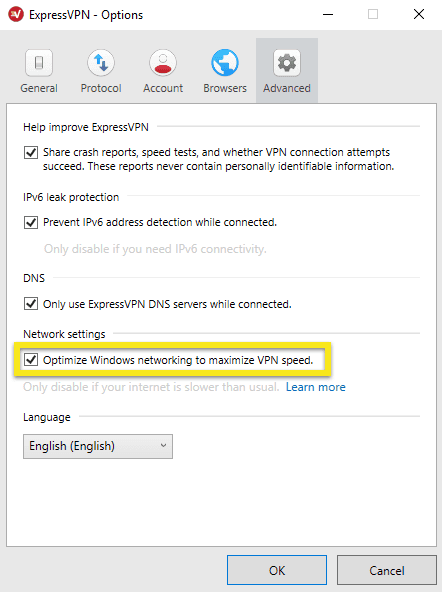Viewport: 442px width, 592px height.
Task: Click the Advanced gear icon
Action: (x=287, y=63)
